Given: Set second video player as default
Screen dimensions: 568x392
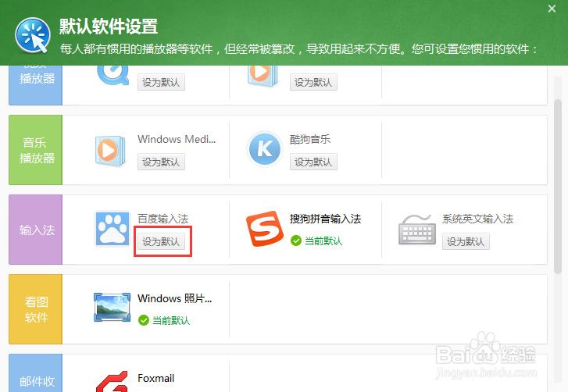Looking at the screenshot, I should (313, 82).
